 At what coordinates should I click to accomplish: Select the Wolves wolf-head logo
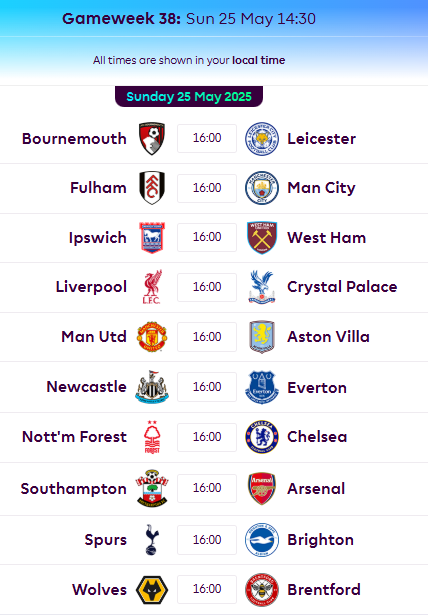pyautogui.click(x=152, y=590)
